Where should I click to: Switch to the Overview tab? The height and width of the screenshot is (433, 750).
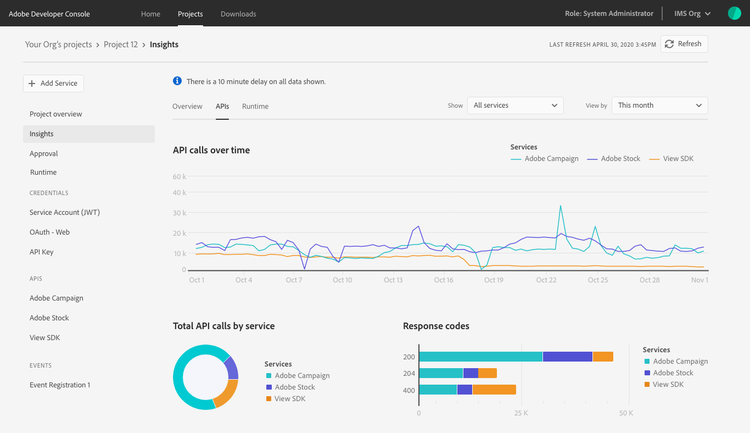[188, 106]
